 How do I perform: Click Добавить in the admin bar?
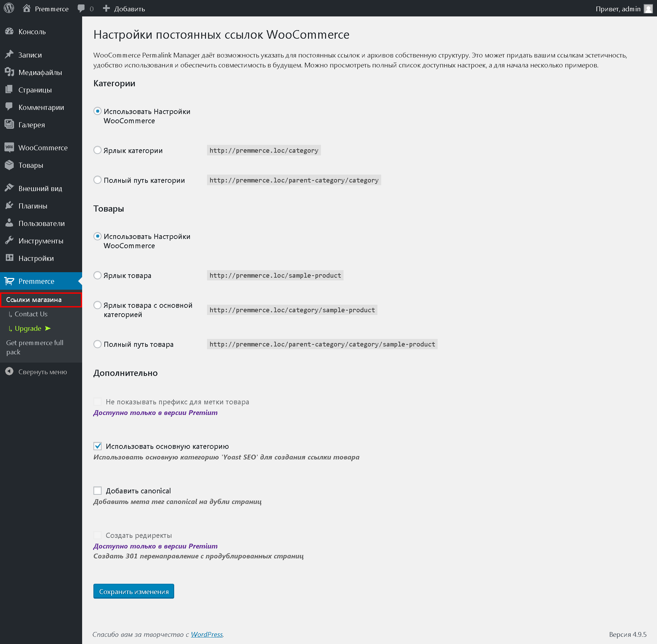point(129,9)
